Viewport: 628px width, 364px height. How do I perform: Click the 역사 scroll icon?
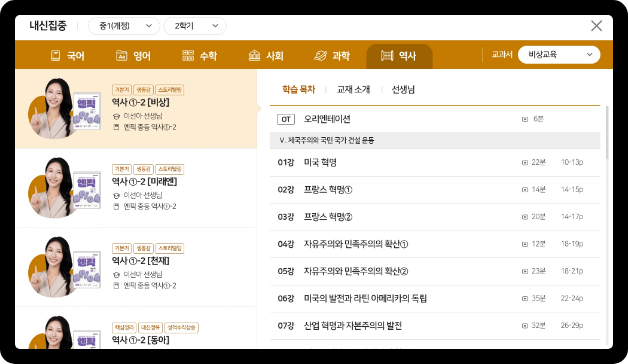[387, 55]
